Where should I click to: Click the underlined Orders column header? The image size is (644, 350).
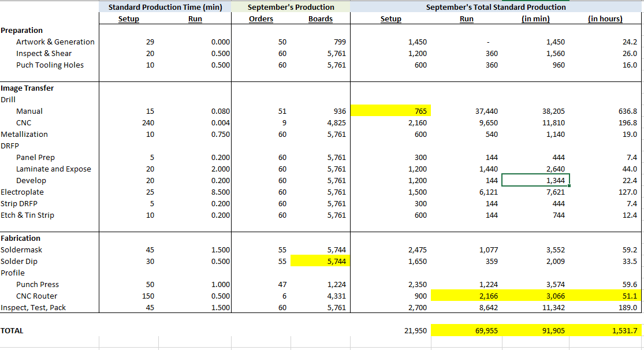click(261, 18)
